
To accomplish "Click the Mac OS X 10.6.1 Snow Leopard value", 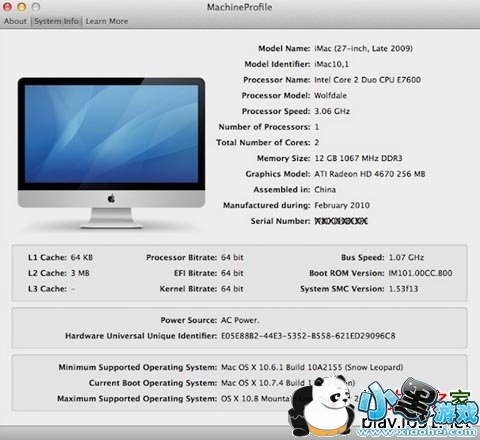I will 312,367.
